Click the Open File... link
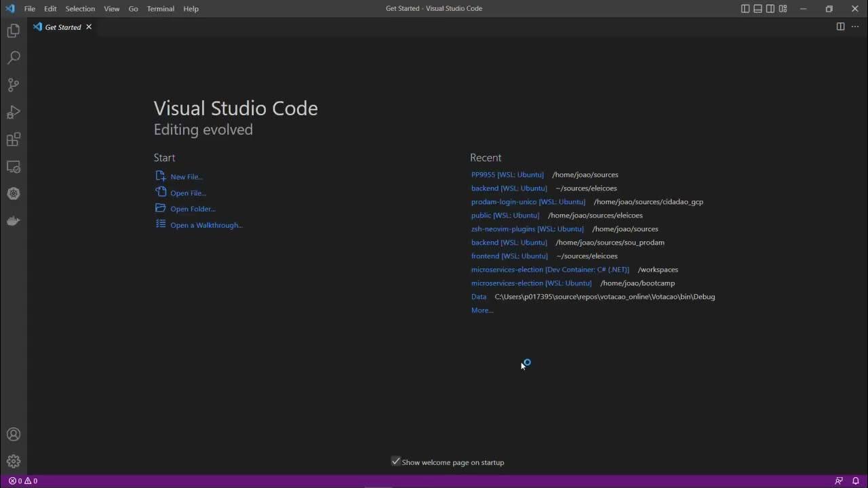868x488 pixels. point(189,193)
